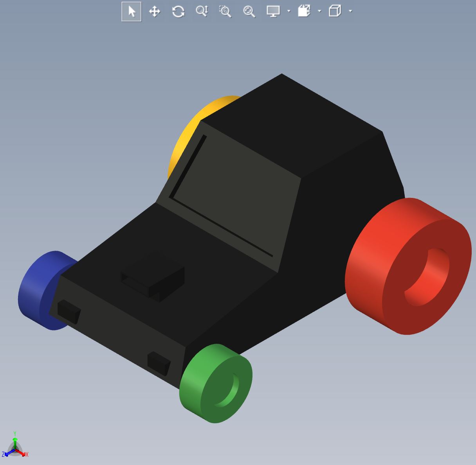Select the green front wheel
The image size is (476, 465).
click(216, 383)
